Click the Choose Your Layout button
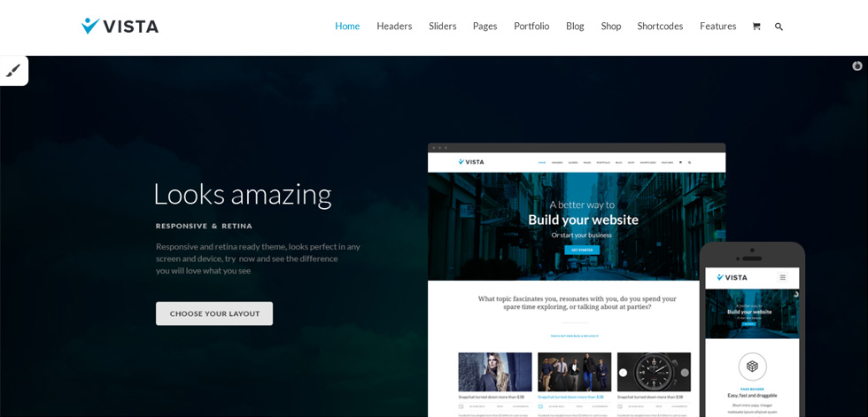This screenshot has width=868, height=417. (x=214, y=313)
